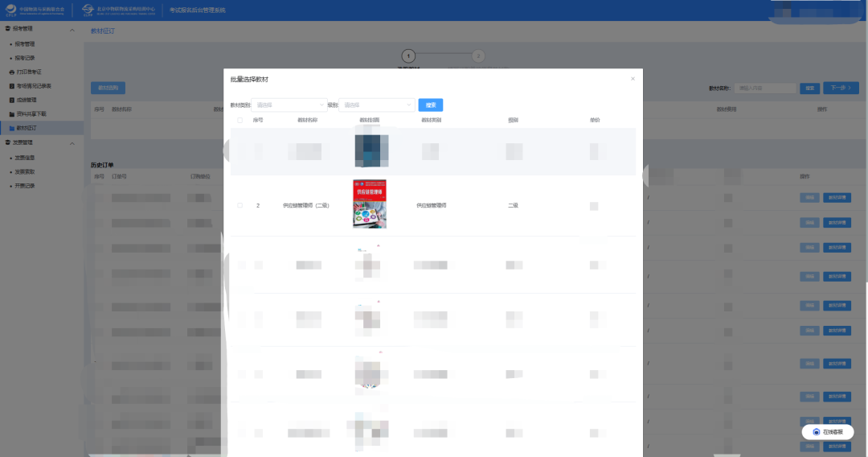Viewport: 868px width, 457px height.
Task: Click the blue 搜索 button in dialog
Action: point(431,105)
